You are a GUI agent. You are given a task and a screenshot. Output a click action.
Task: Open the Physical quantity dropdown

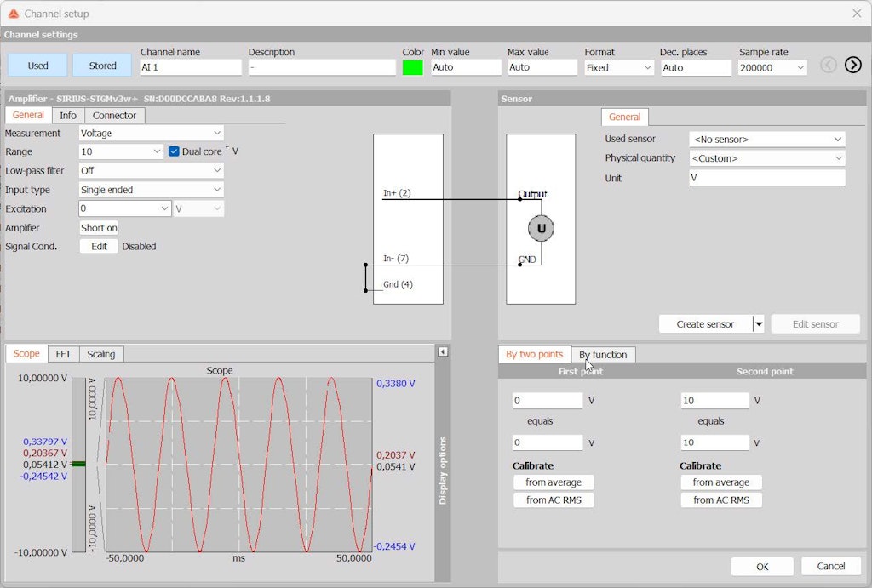click(x=767, y=157)
